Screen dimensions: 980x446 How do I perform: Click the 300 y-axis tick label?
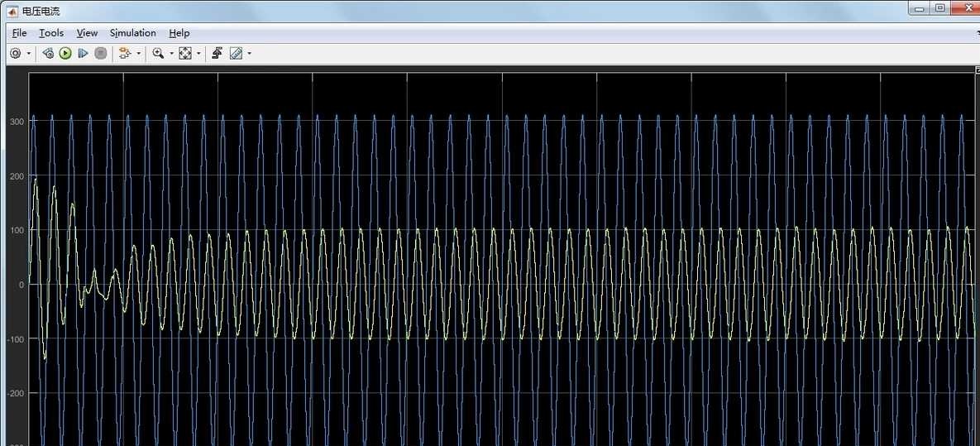pos(17,122)
